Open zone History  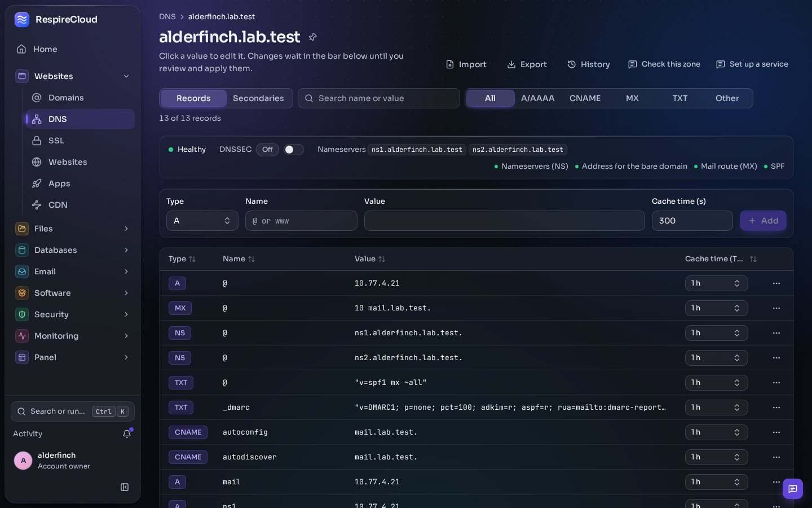589,64
